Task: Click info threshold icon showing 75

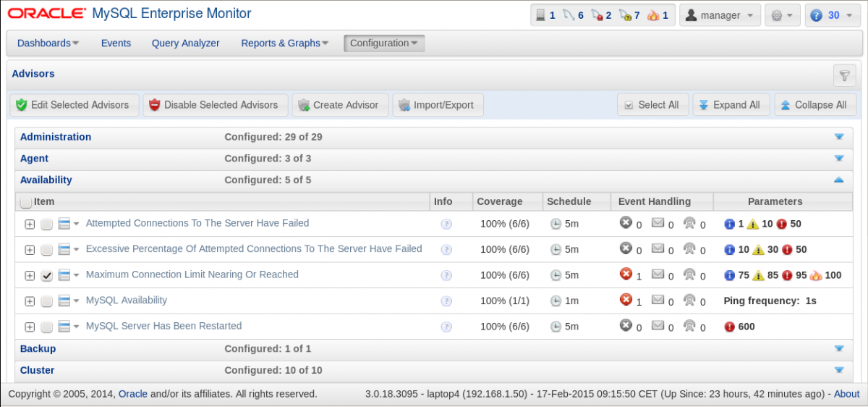Action: (x=729, y=275)
